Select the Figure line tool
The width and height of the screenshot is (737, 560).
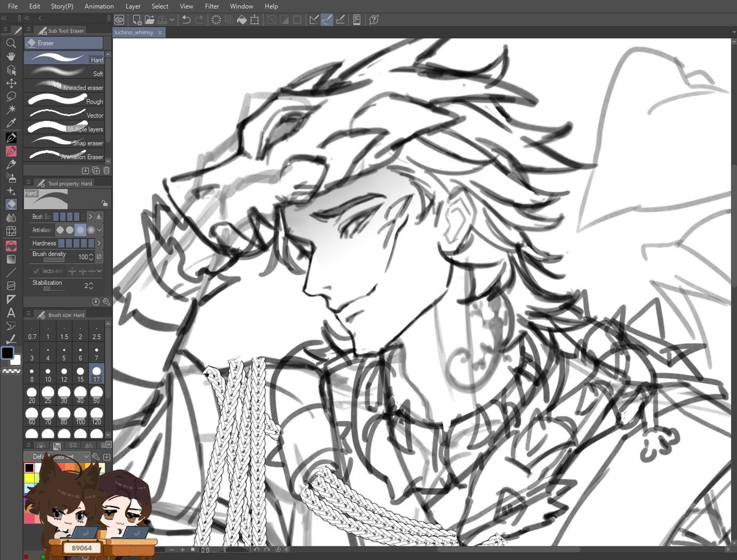pyautogui.click(x=10, y=272)
